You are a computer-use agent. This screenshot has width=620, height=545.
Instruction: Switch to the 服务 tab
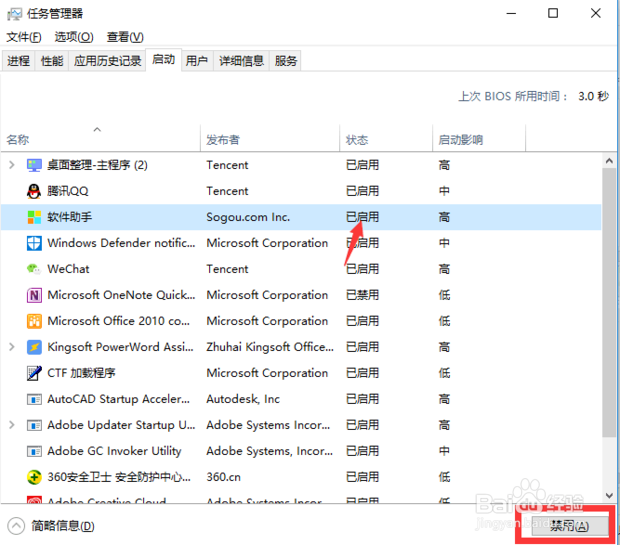285,61
